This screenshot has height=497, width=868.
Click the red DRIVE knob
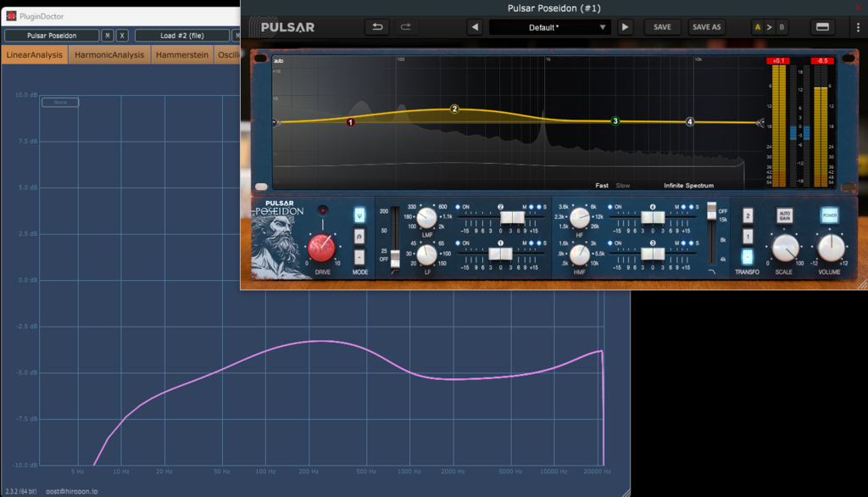point(321,248)
